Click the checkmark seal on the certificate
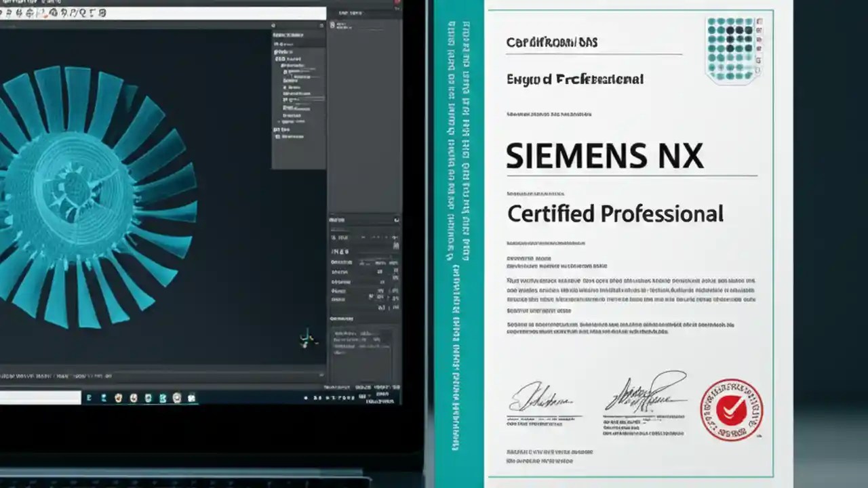Viewport: 868px width, 488px height. click(731, 407)
